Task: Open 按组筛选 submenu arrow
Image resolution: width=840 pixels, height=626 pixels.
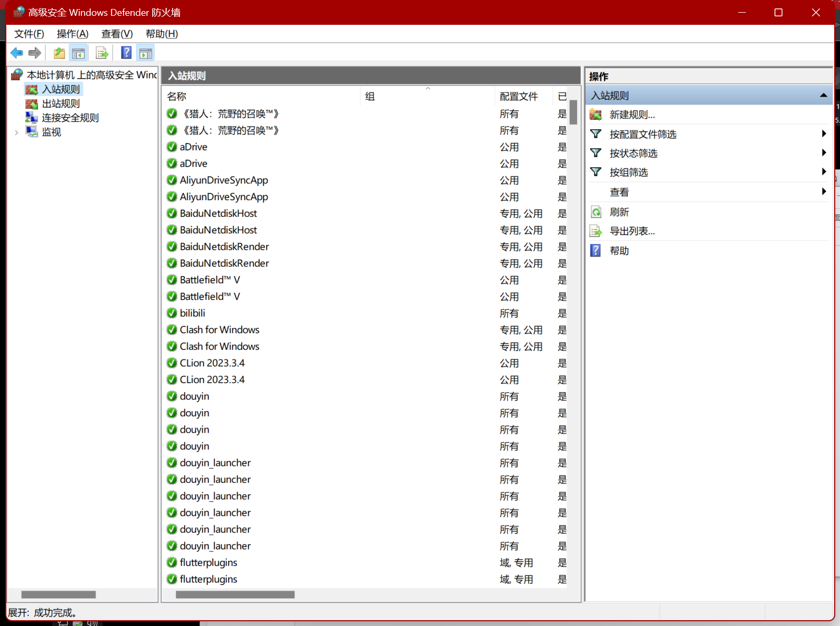Action: [824, 172]
